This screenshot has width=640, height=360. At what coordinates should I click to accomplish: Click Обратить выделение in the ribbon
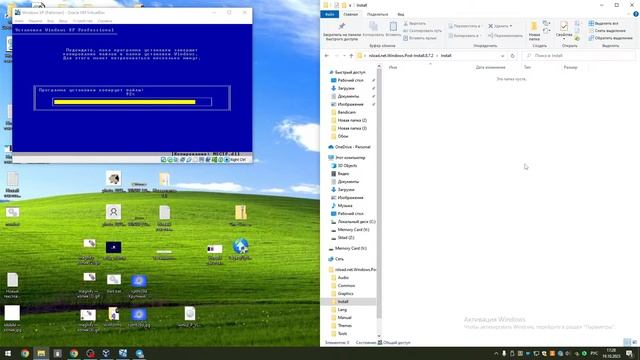(610, 38)
